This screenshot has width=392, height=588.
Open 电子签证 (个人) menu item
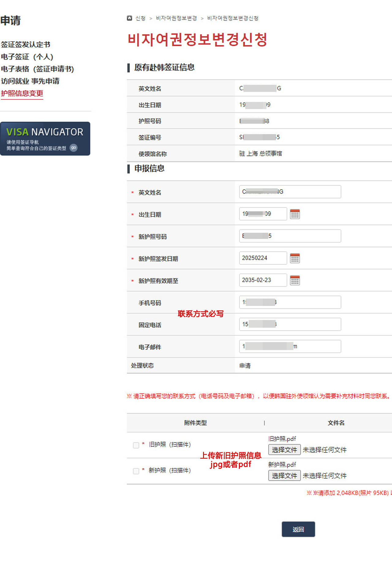coord(27,57)
